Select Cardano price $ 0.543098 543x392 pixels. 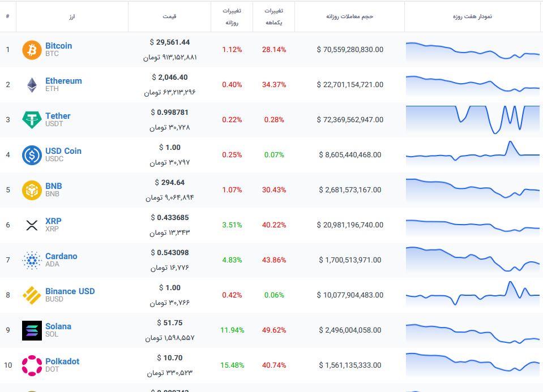tap(170, 253)
